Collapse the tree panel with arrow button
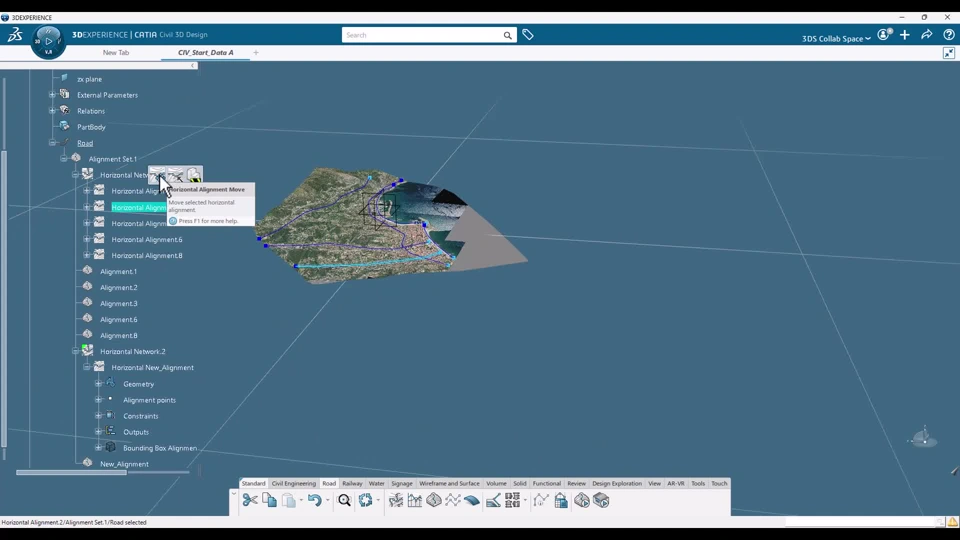 click(x=192, y=66)
